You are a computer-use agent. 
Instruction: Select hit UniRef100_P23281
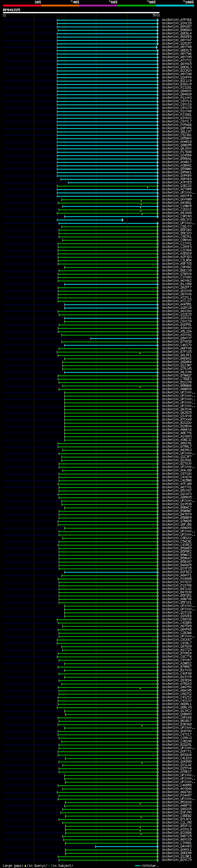pyautogui.click(x=177, y=88)
